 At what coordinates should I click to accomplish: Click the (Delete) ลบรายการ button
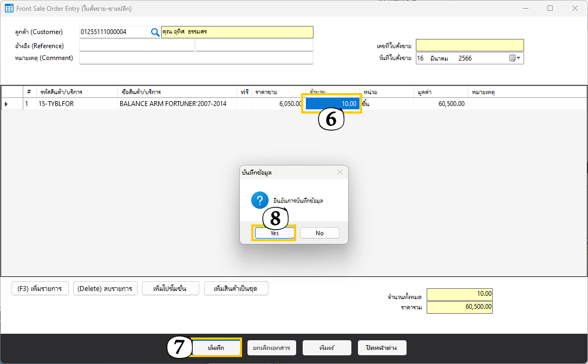pos(105,289)
